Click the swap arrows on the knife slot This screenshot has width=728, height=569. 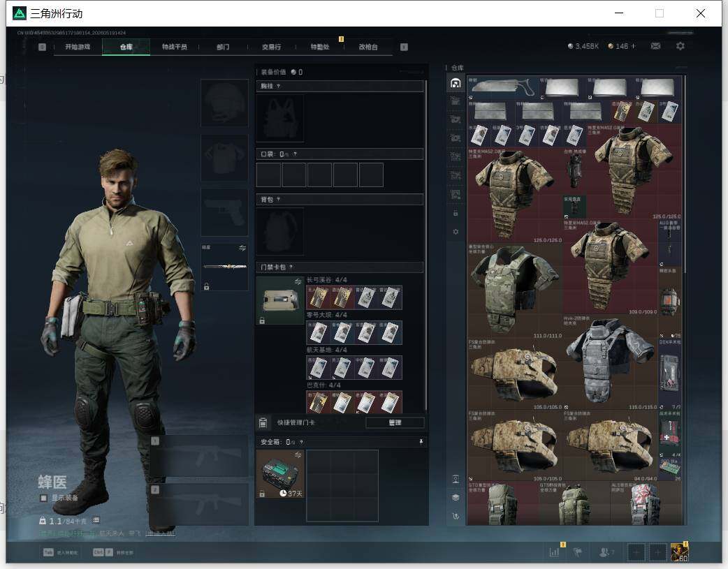(242, 249)
